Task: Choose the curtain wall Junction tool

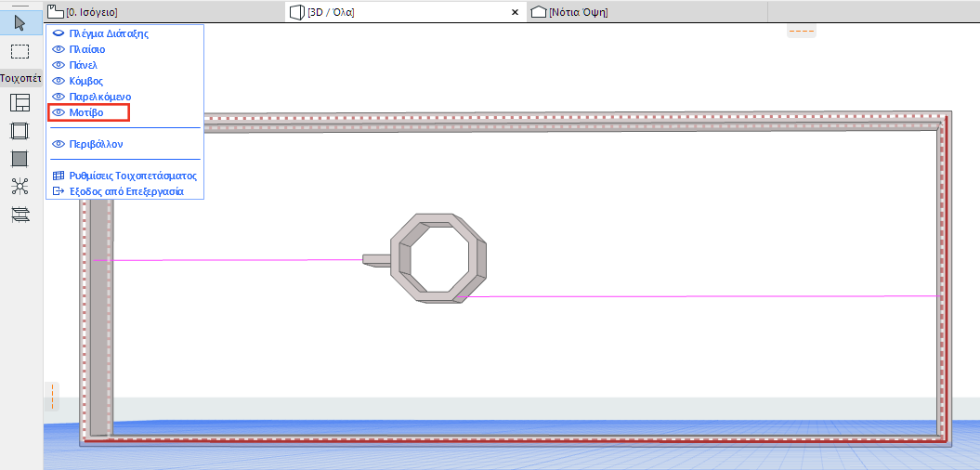Action: [x=20, y=187]
